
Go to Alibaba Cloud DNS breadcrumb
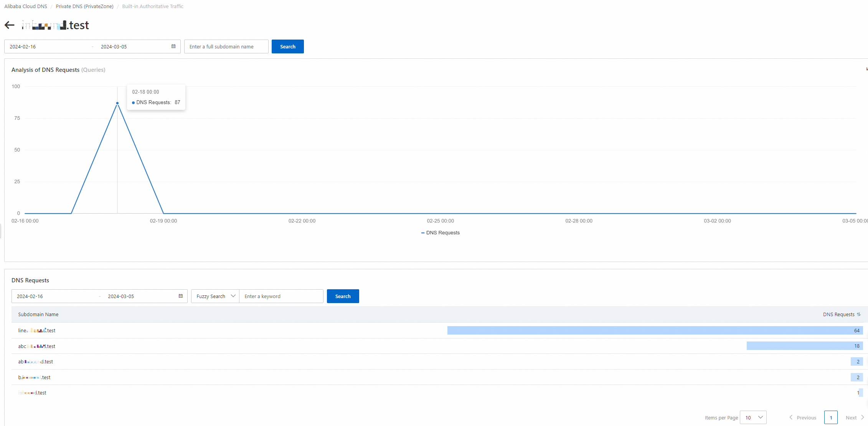[26, 7]
